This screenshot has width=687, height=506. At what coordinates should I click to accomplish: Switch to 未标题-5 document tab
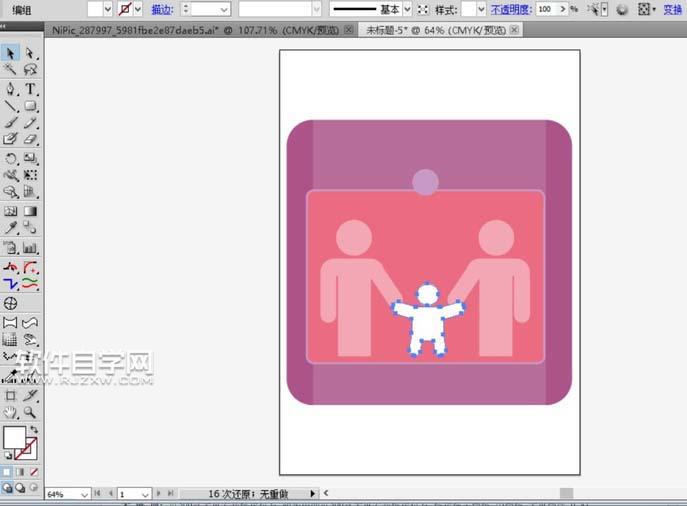coord(436,30)
